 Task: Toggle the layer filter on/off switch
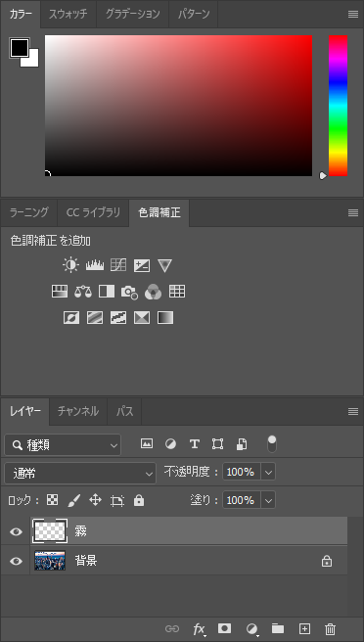point(272,444)
